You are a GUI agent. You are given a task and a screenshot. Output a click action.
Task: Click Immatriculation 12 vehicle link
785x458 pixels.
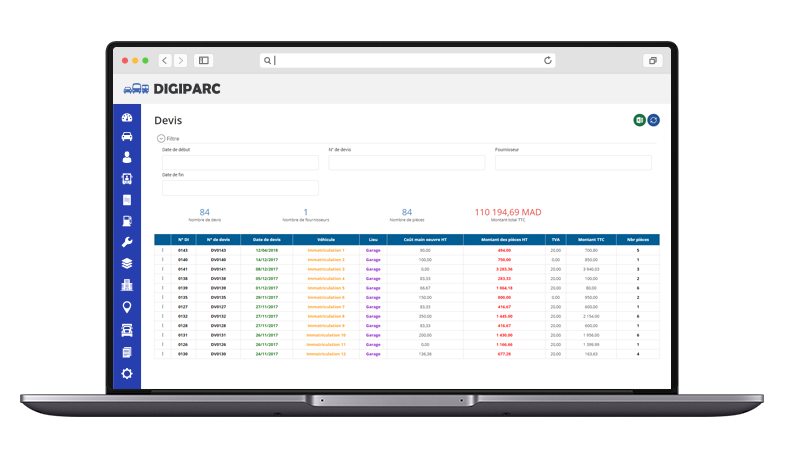click(x=326, y=354)
